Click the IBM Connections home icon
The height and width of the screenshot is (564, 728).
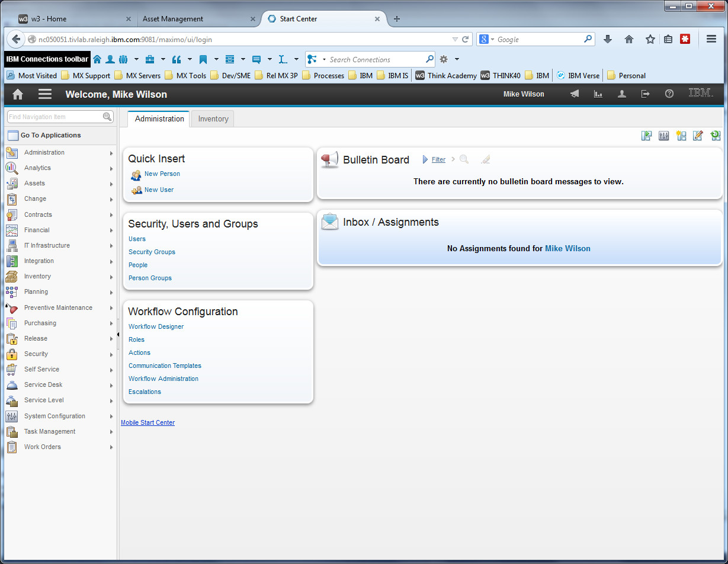[x=97, y=59]
